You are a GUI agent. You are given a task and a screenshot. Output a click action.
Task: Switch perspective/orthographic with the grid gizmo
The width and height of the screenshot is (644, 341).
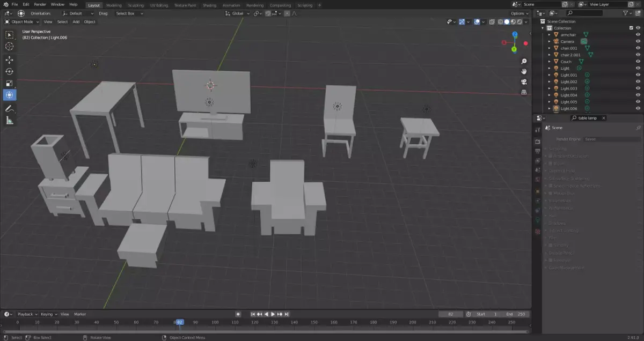tap(524, 92)
